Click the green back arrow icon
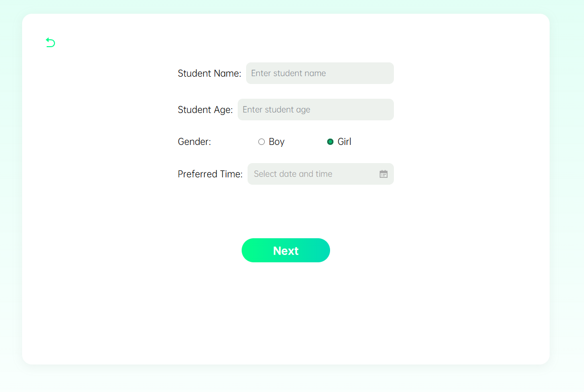This screenshot has width=584, height=392. [x=50, y=42]
